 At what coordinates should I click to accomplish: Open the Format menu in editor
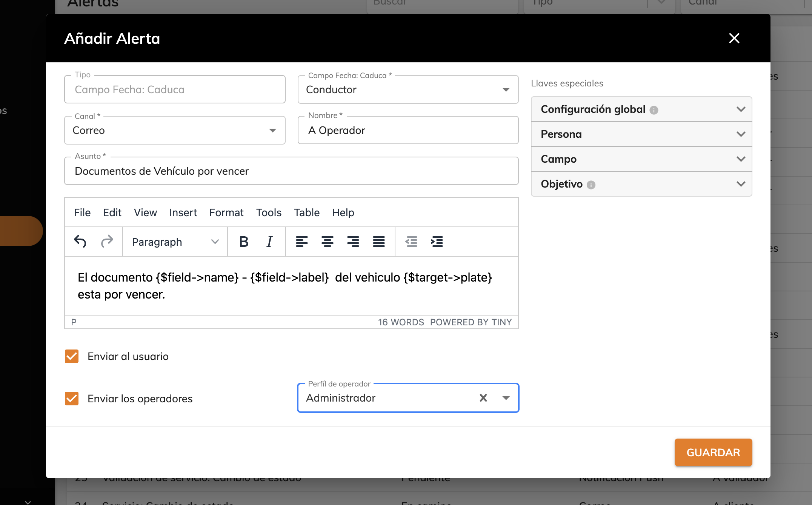click(226, 212)
